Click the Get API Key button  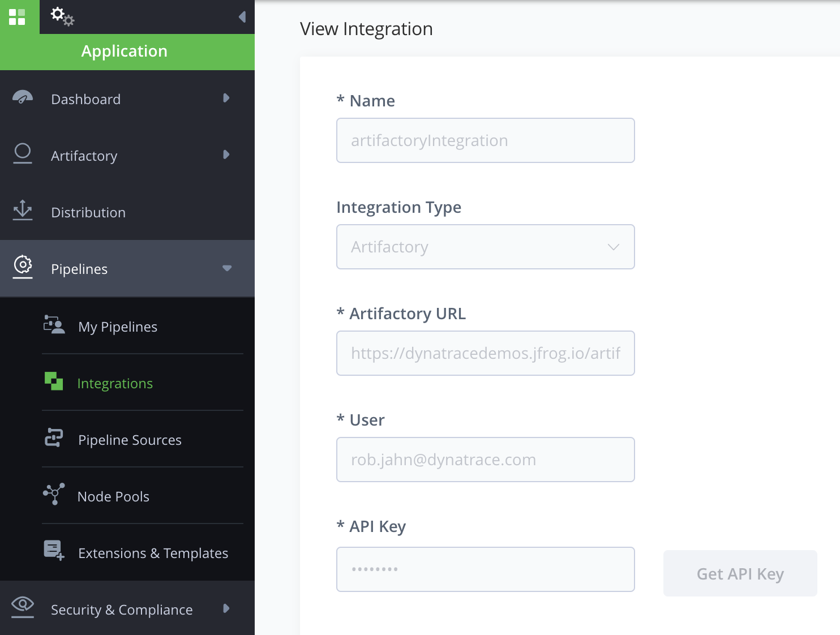pos(740,573)
